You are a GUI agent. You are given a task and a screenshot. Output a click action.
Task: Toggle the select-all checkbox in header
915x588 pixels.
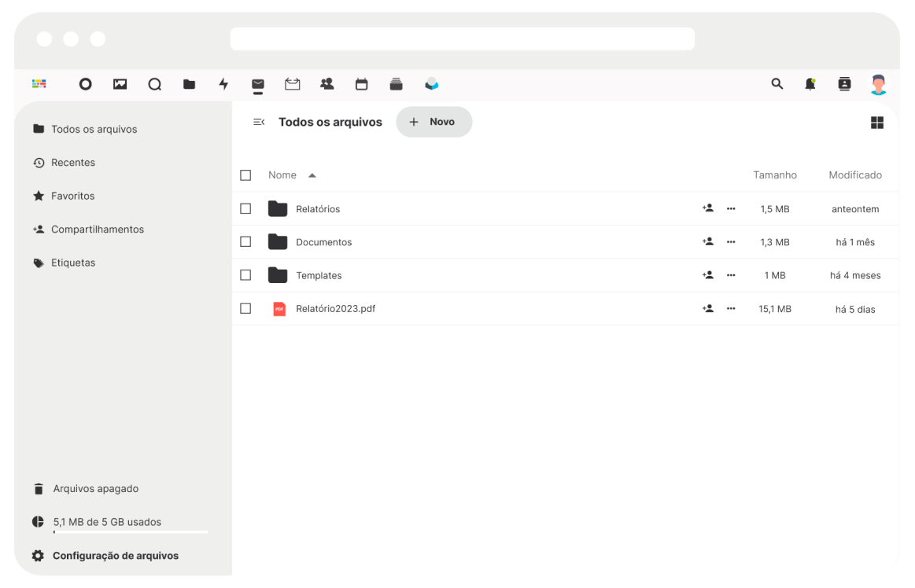pos(245,175)
